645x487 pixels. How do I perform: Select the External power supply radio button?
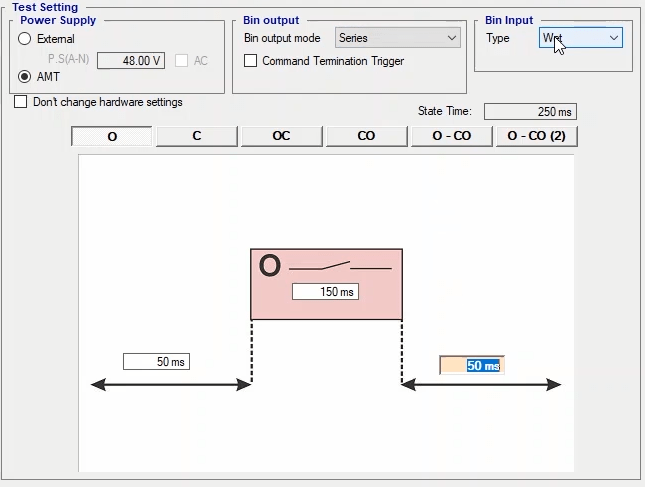25,39
